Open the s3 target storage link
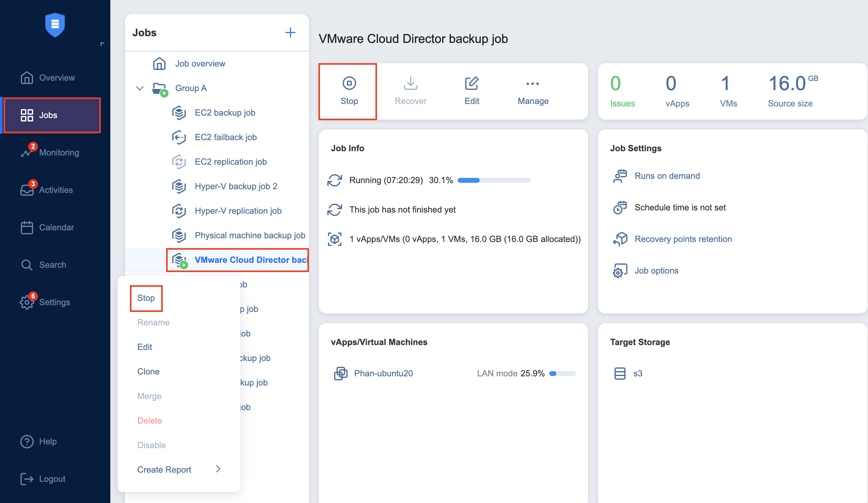Screen dimensions: 868x503 pos(638,373)
